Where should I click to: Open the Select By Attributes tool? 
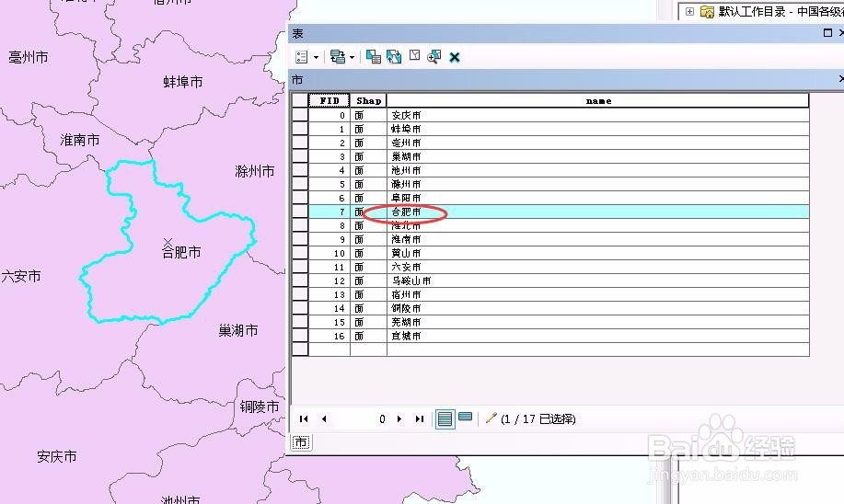click(373, 56)
